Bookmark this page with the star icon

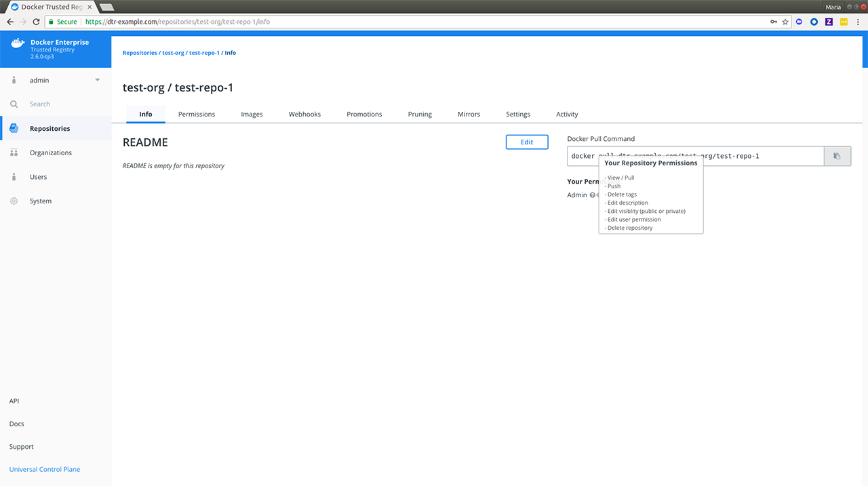[x=785, y=22]
